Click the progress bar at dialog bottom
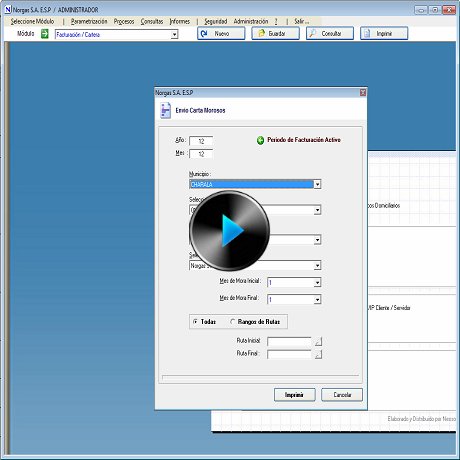Screen dimensions: 460x460 point(260,377)
